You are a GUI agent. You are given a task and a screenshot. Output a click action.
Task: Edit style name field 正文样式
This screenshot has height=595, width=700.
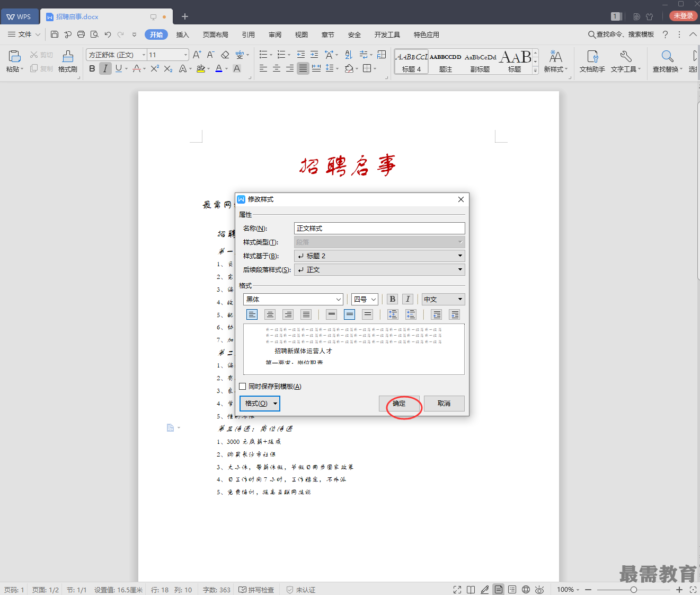379,228
